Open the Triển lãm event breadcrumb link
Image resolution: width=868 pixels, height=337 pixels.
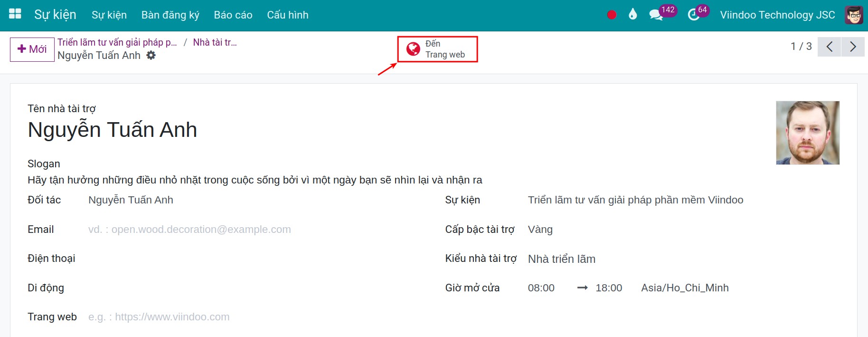(117, 42)
